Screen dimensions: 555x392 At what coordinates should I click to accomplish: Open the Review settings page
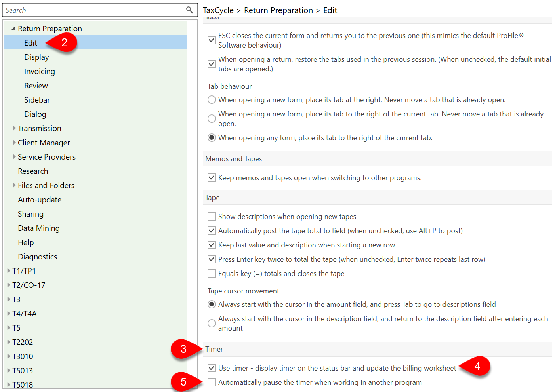36,86
